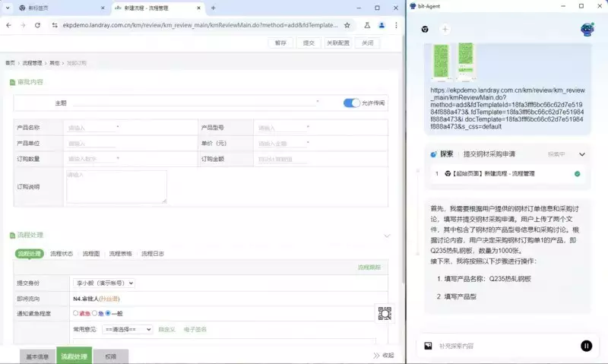The width and height of the screenshot is (608, 364).
Task: Click the 暂存 button
Action: 280,43
